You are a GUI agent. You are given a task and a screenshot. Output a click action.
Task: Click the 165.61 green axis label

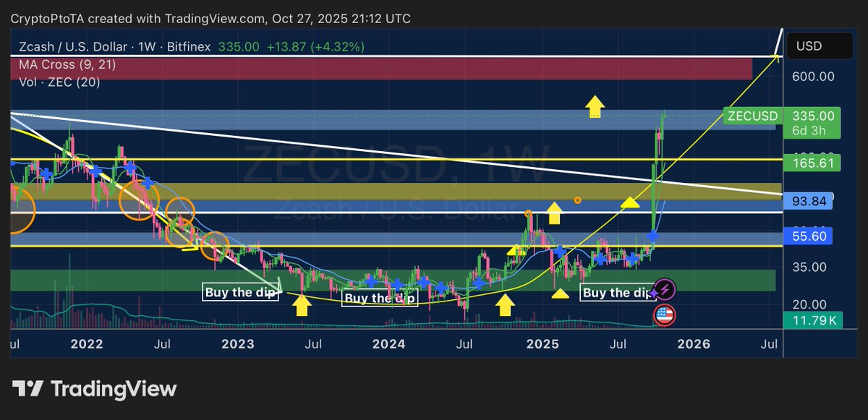point(813,165)
